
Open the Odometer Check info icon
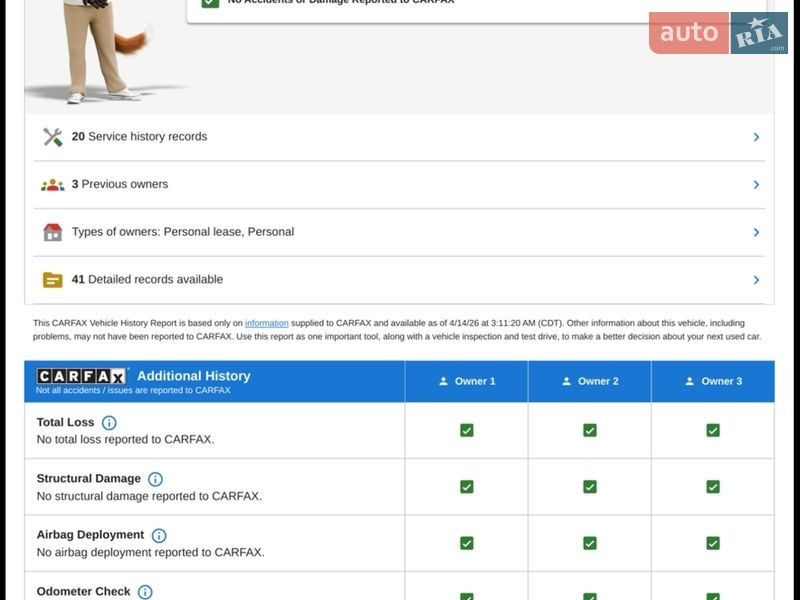coord(145,592)
